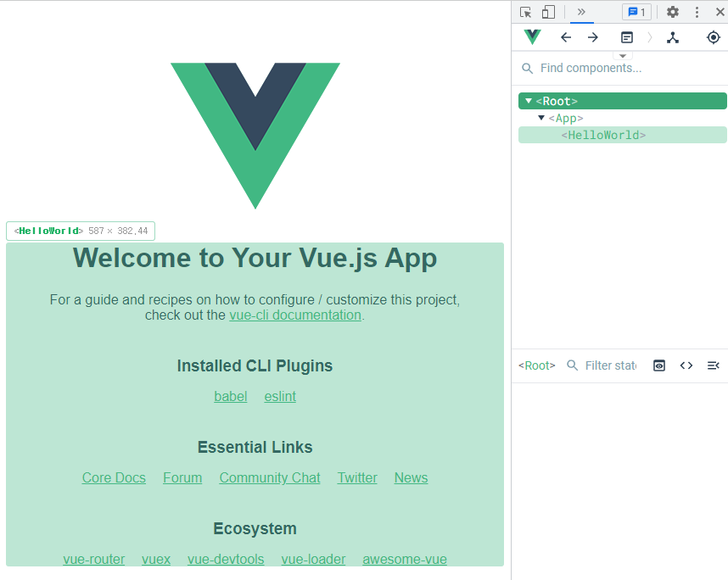Click the Vue logo in the devtools toolbar
The image size is (728, 580).
532,37
